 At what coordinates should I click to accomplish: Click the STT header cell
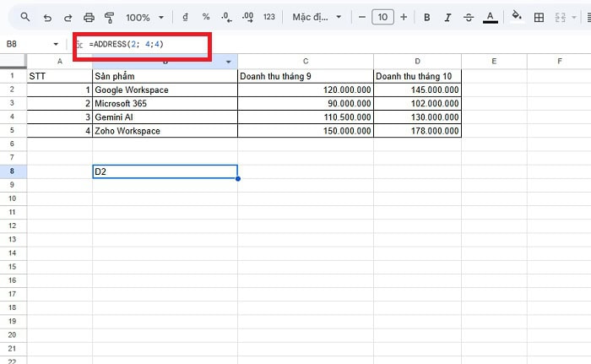point(60,76)
